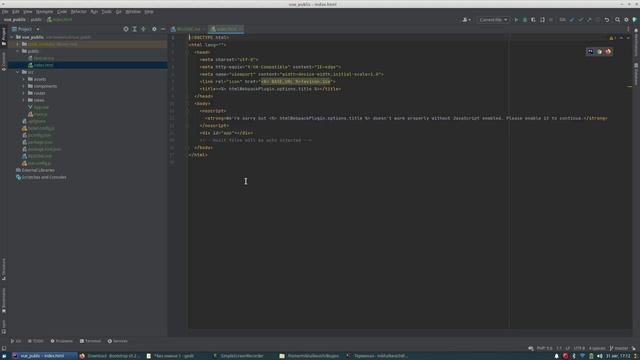Open Terminal tool window button

90,341
